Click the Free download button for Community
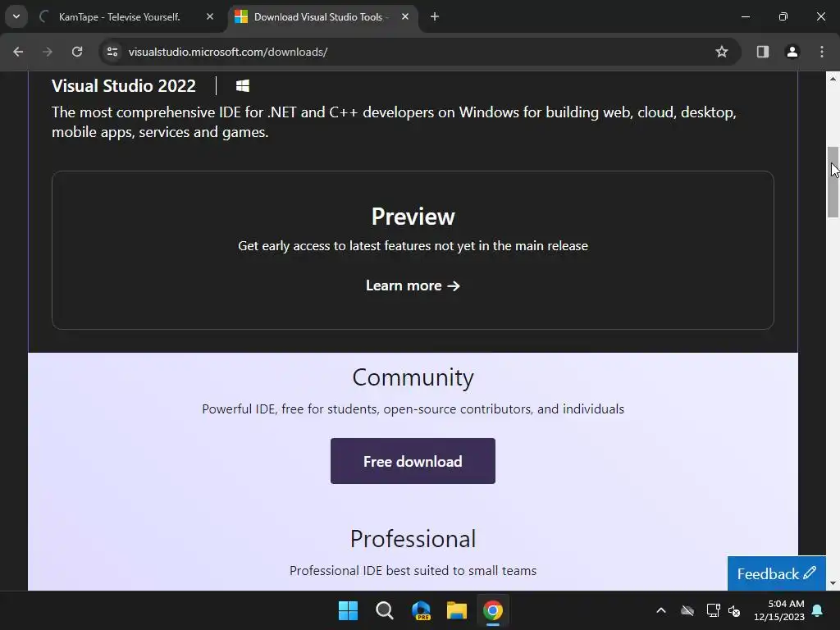840x630 pixels. click(413, 461)
